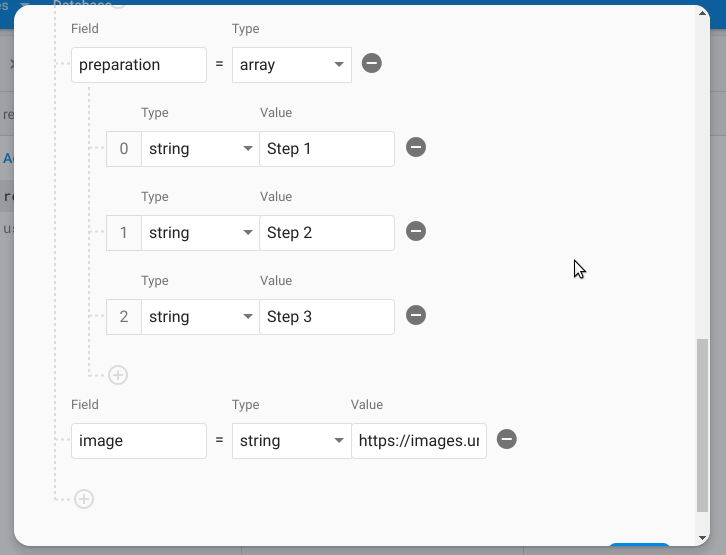Change type of array item 1

coord(200,233)
